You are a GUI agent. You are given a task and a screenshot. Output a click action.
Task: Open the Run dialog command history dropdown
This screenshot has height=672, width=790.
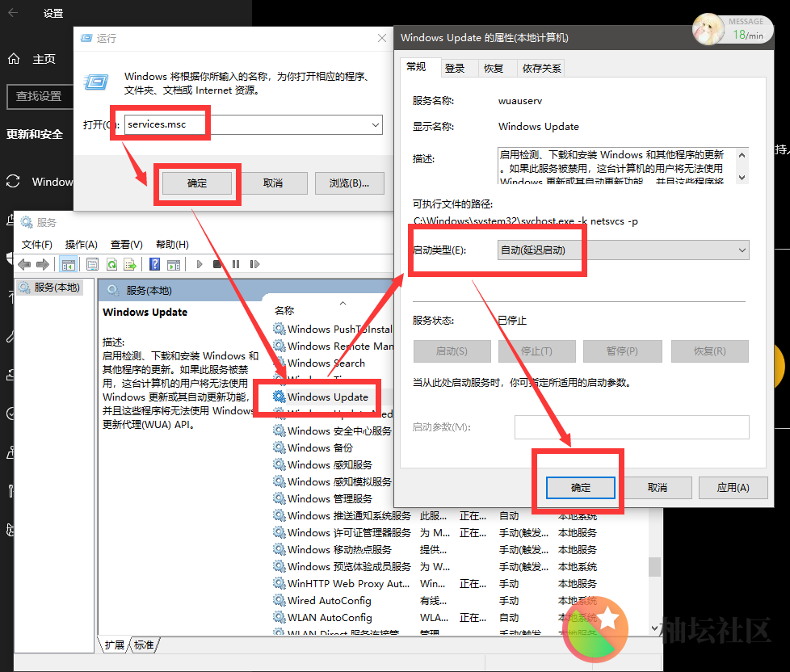pos(376,124)
